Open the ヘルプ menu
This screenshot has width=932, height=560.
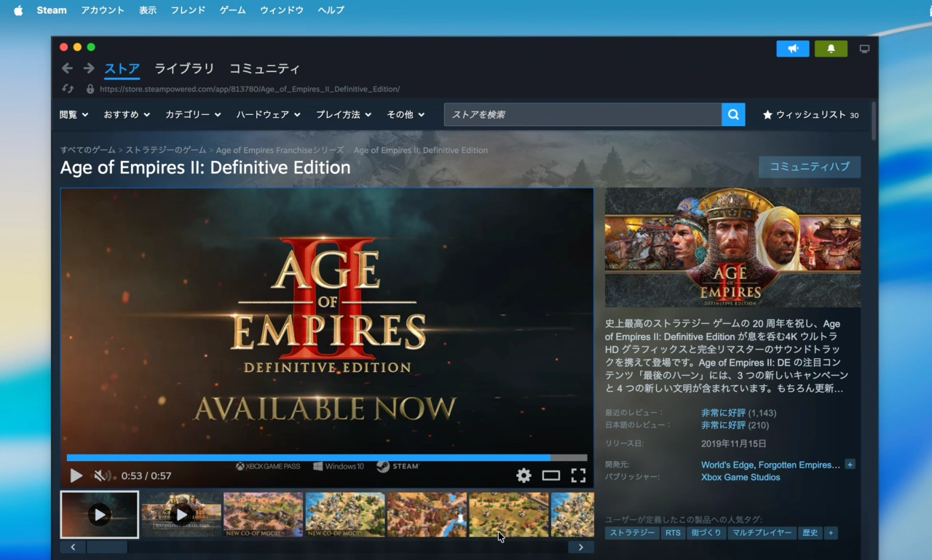pyautogui.click(x=331, y=10)
